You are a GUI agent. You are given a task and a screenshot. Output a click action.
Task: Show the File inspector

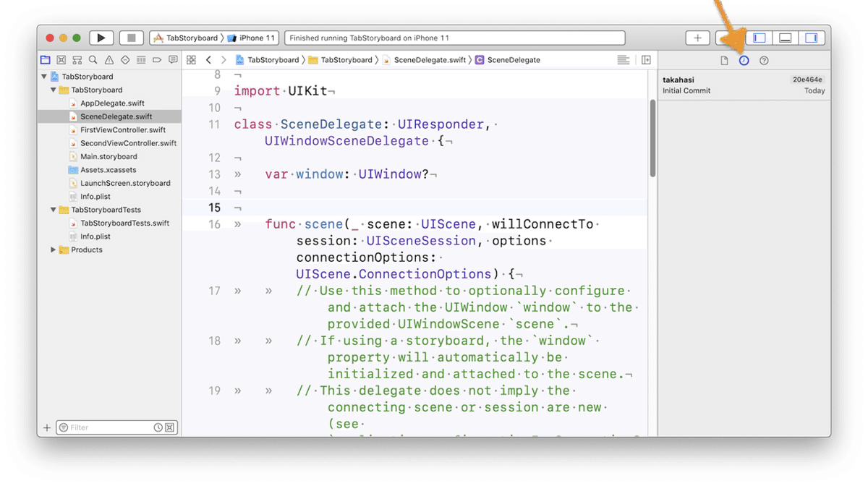click(x=724, y=61)
